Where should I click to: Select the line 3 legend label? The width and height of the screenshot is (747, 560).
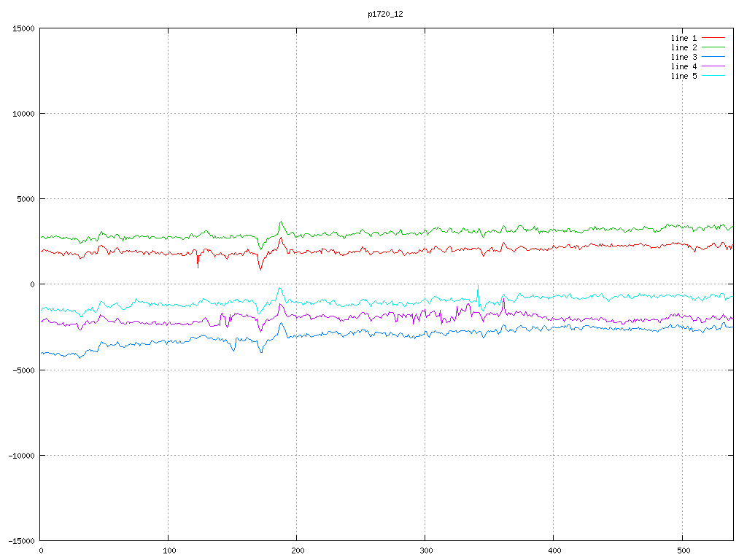pyautogui.click(x=684, y=57)
